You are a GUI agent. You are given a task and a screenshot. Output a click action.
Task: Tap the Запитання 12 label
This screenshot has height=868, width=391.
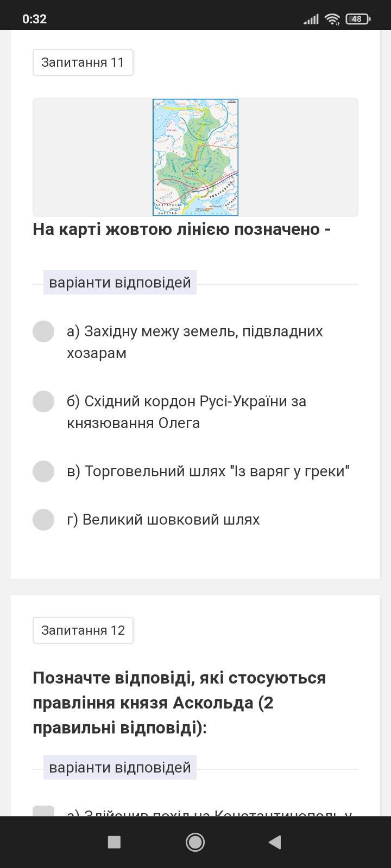point(83,630)
